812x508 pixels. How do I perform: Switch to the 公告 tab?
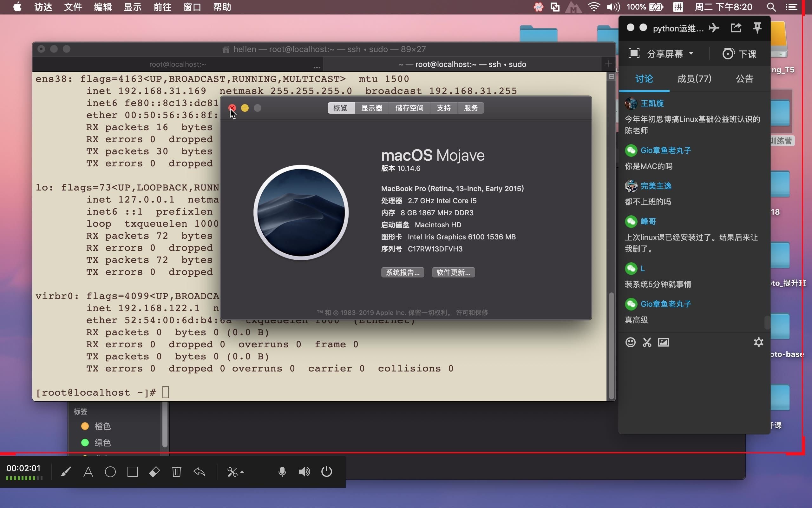(x=744, y=79)
